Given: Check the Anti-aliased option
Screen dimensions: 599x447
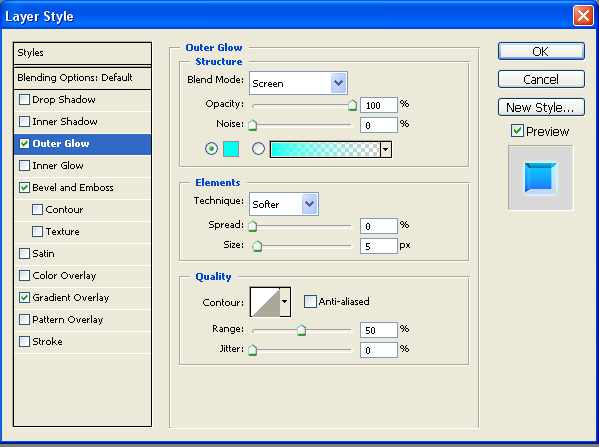Looking at the screenshot, I should pyautogui.click(x=310, y=301).
